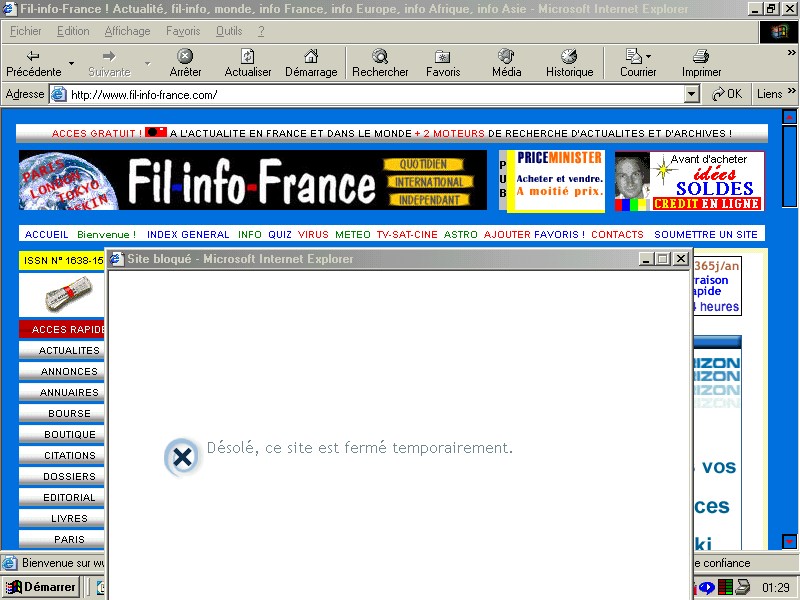Click the address bar URL field

tap(375, 94)
